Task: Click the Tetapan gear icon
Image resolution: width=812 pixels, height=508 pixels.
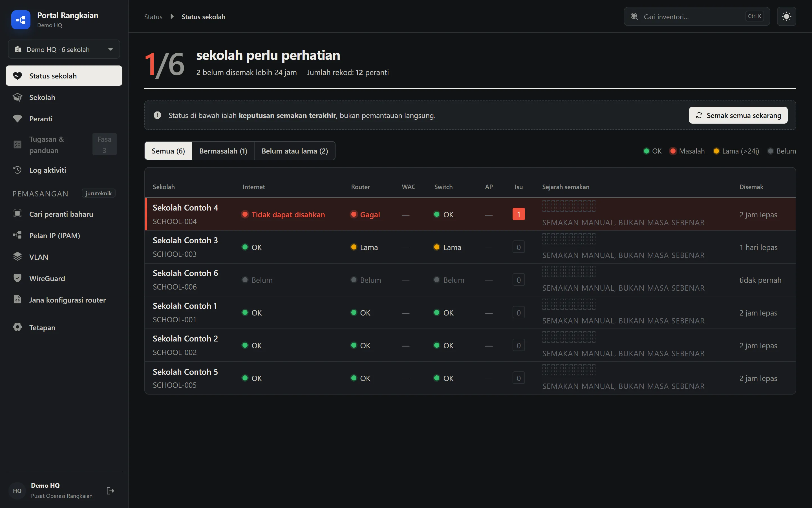Action: point(17,327)
